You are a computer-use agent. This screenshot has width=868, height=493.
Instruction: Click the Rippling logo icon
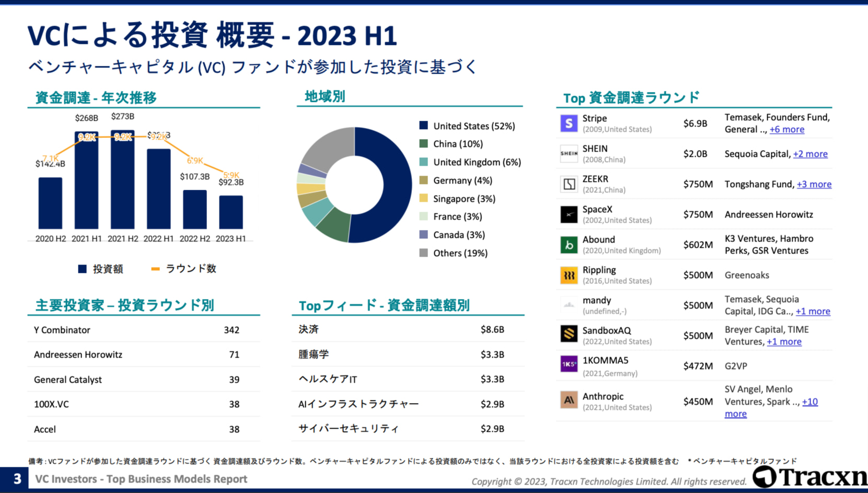(569, 275)
